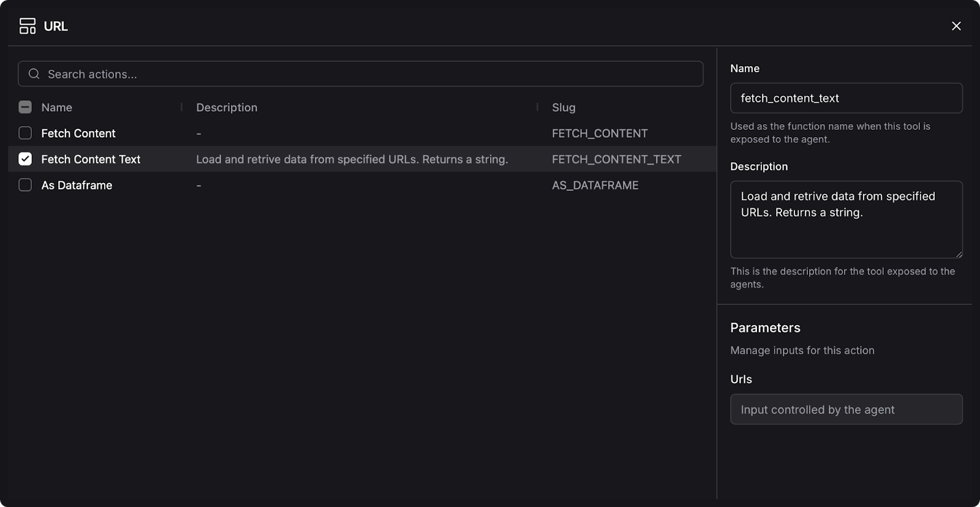
Task: Tick the As Dataframe checkbox
Action: tap(25, 185)
